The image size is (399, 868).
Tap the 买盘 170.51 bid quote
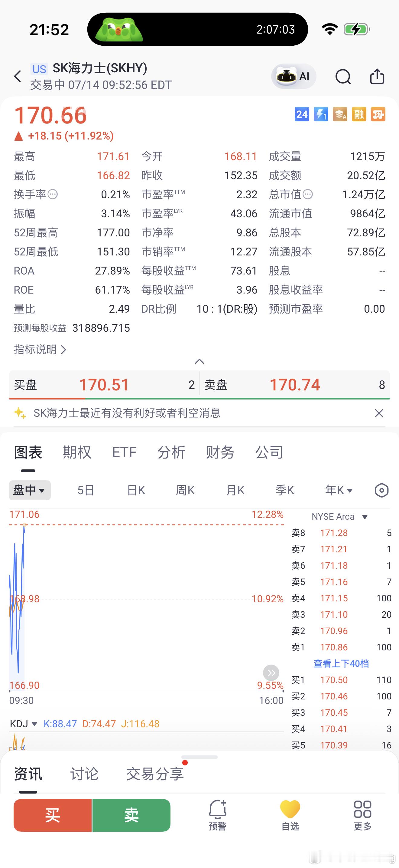pyautogui.click(x=104, y=384)
